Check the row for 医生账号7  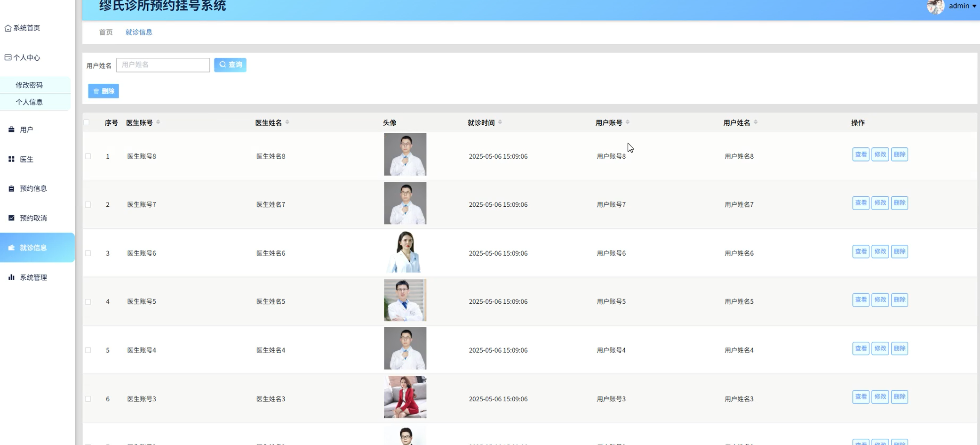(88, 205)
